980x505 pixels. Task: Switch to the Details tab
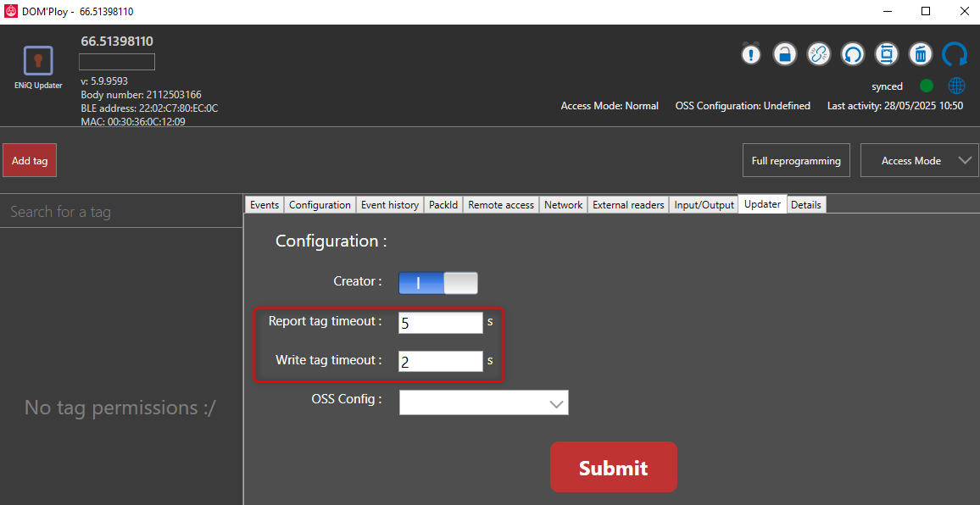806,205
